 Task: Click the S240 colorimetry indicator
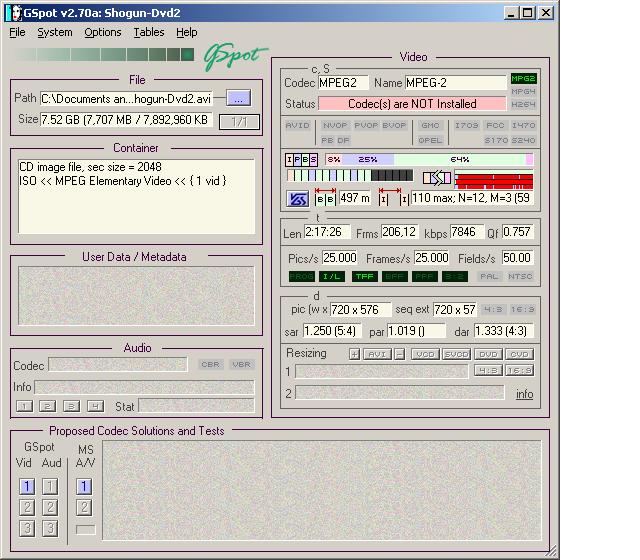pyautogui.click(x=523, y=140)
